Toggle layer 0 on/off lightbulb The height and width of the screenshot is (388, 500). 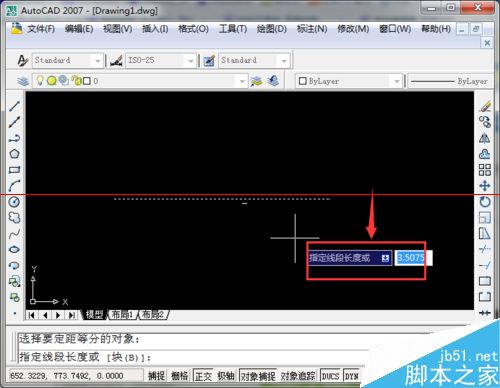40,80
